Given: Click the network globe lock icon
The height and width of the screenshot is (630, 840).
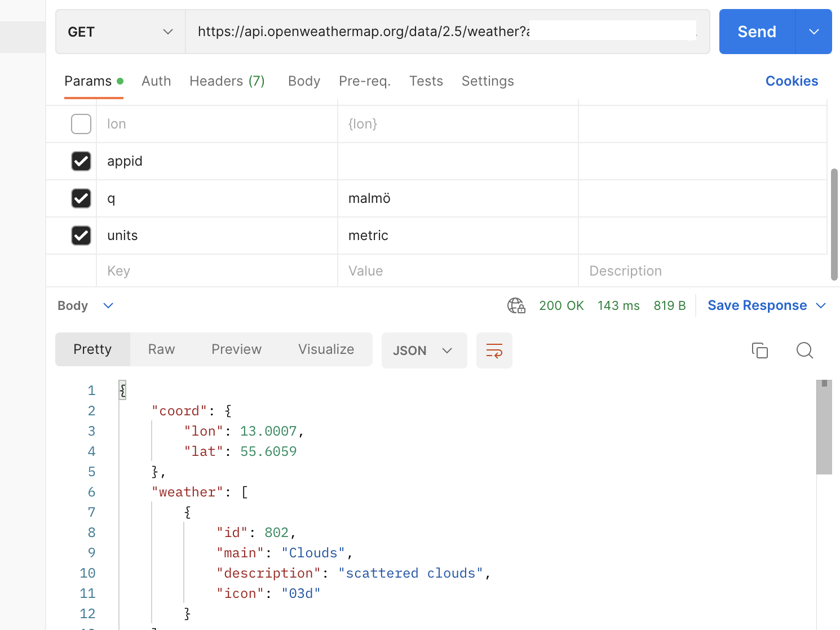Looking at the screenshot, I should point(516,305).
